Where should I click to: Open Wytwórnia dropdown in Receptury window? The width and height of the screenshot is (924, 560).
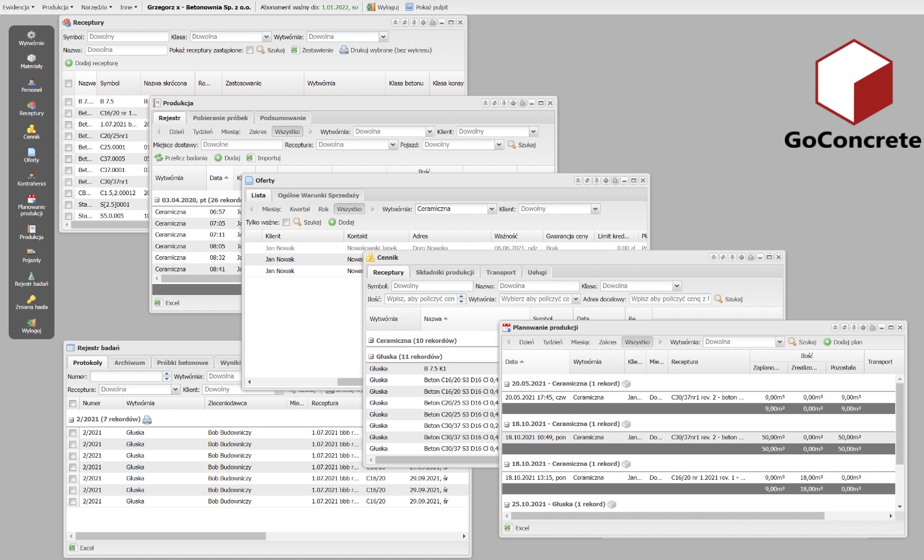383,37
